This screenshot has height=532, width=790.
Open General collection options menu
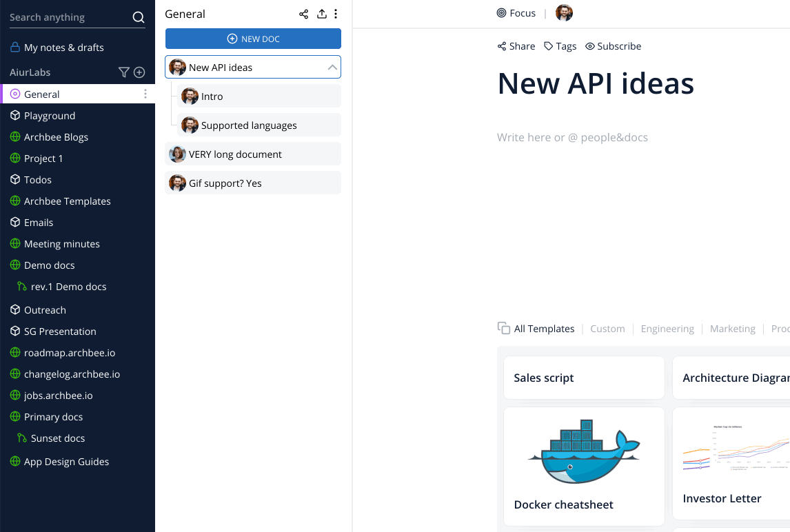coord(145,94)
